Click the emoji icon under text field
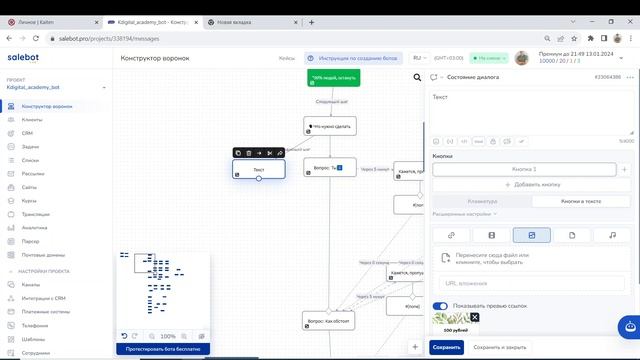Screen dimensions: 640x360 click(x=436, y=141)
